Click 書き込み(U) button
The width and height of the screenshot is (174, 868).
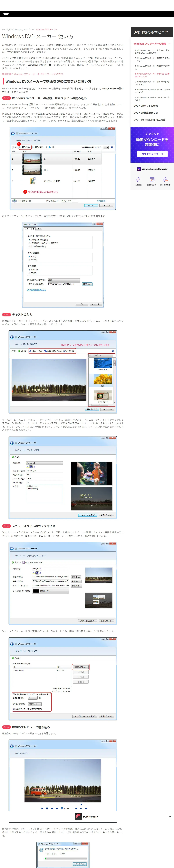[92, 409]
